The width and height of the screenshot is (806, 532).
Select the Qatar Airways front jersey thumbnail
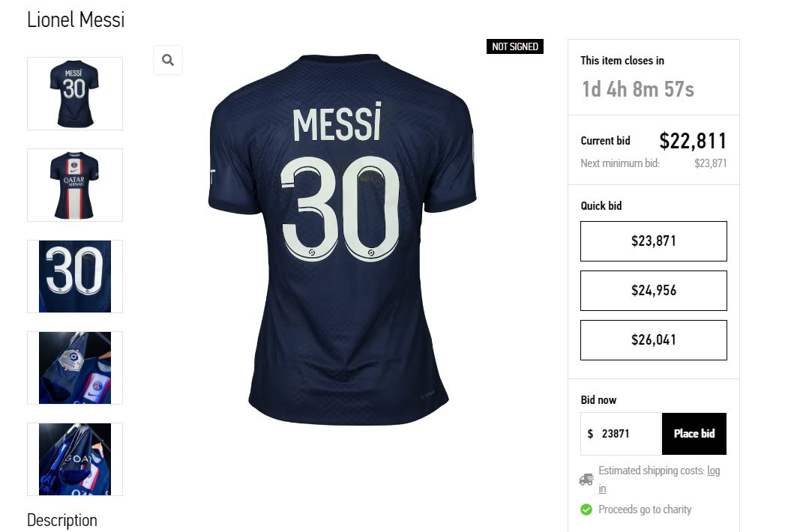coord(75,185)
